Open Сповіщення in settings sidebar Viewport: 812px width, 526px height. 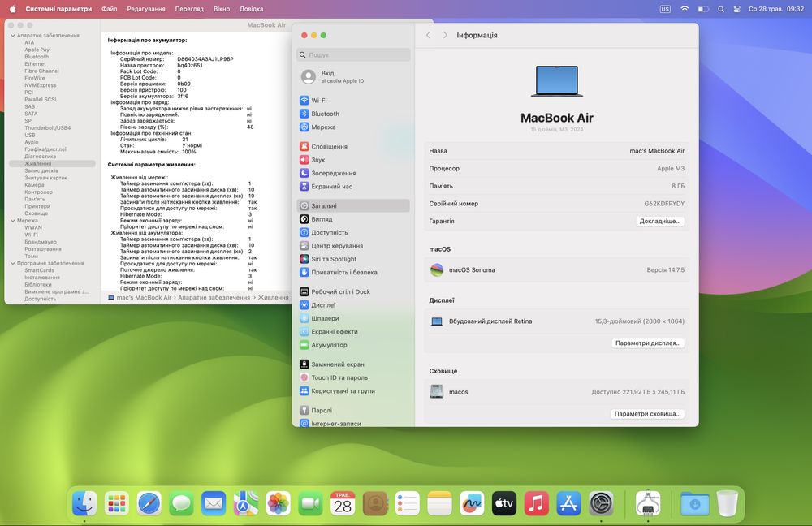click(353, 146)
